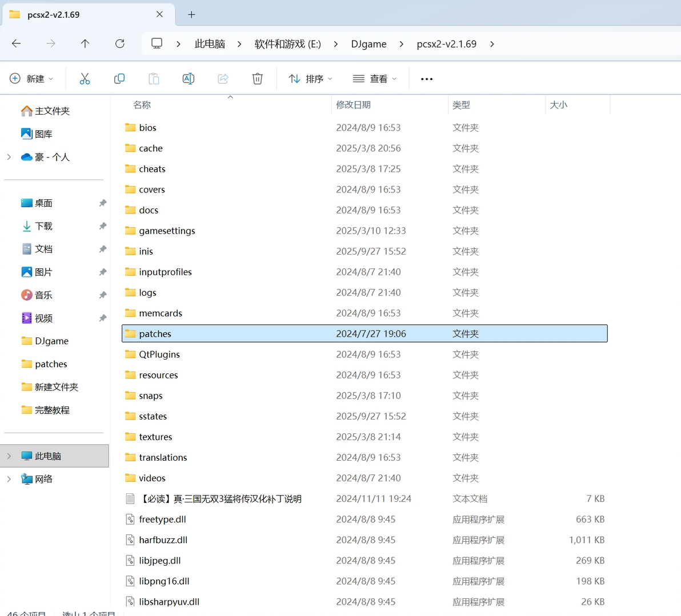Open DJgame in sidebar
681x616 pixels.
pyautogui.click(x=45, y=341)
